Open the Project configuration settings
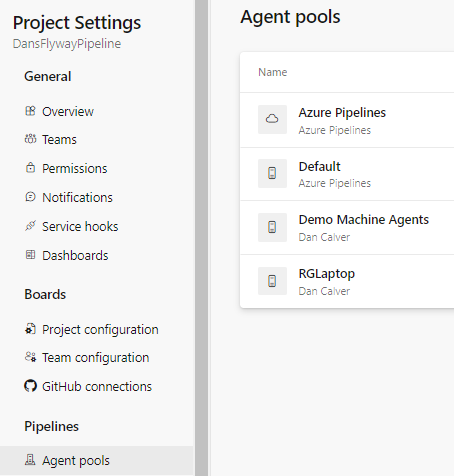 pos(91,330)
